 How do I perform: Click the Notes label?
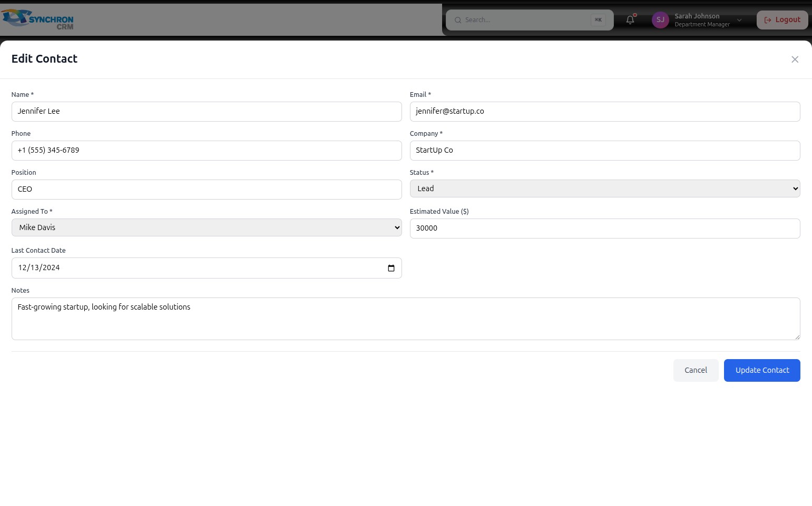pos(21,291)
